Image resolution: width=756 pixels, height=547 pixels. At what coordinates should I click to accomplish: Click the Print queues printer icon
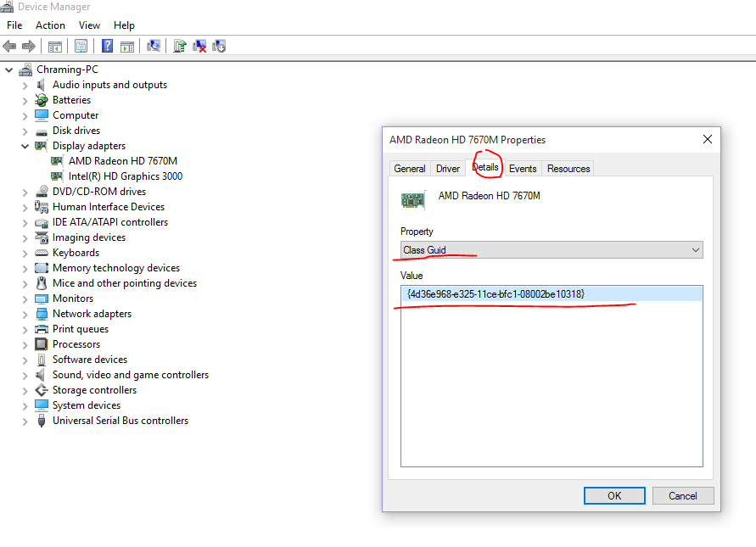click(42, 329)
